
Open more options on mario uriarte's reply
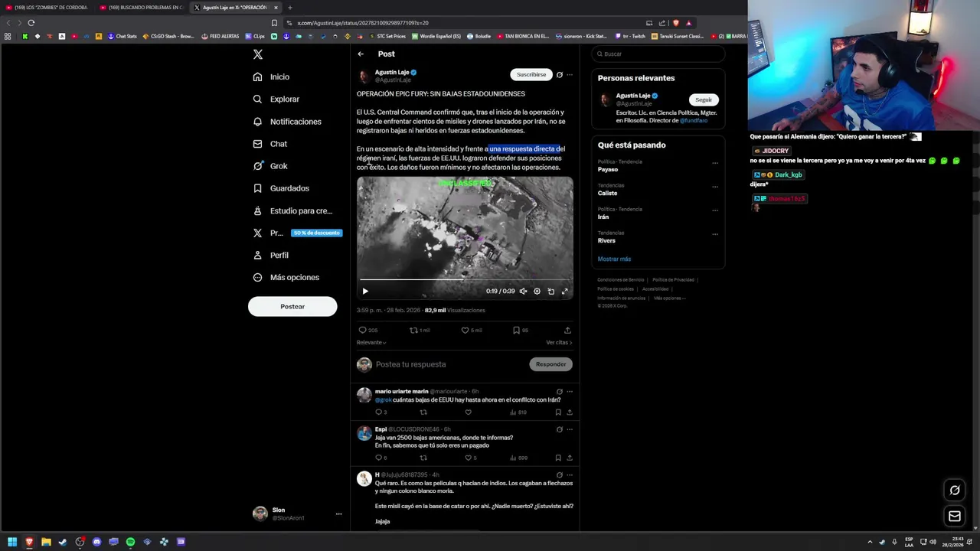[569, 391]
